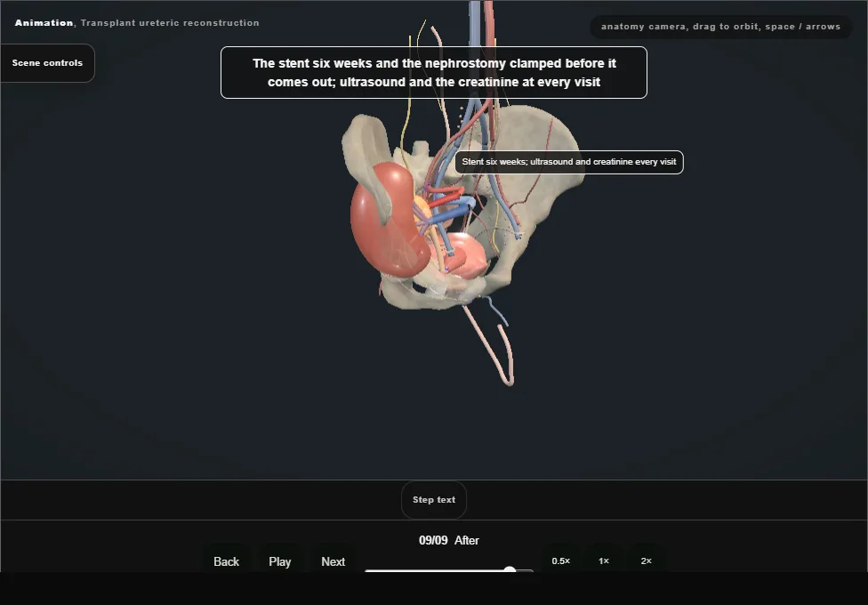This screenshot has width=868, height=605.
Task: Set playback speed to 0.5×
Action: coord(561,561)
